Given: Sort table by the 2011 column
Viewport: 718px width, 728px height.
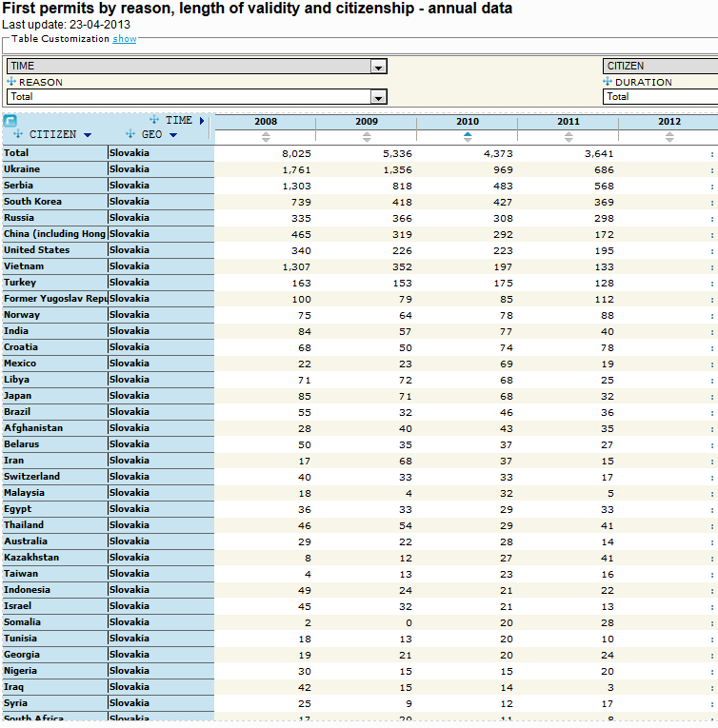Looking at the screenshot, I should pyautogui.click(x=568, y=137).
